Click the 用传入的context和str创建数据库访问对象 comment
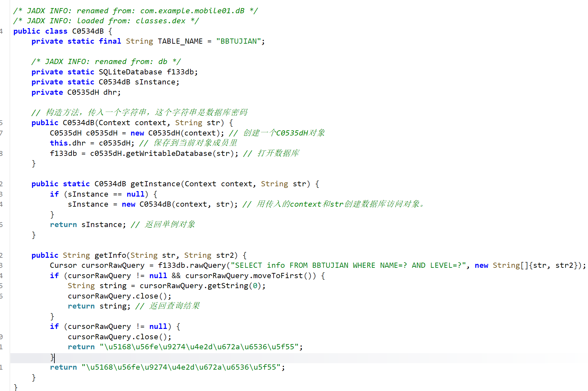Viewport: 588px width, 391px height. pos(334,204)
